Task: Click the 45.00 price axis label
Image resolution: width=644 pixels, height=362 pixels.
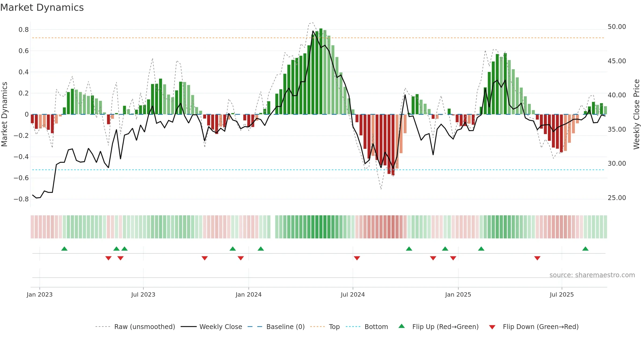Action: [617, 61]
